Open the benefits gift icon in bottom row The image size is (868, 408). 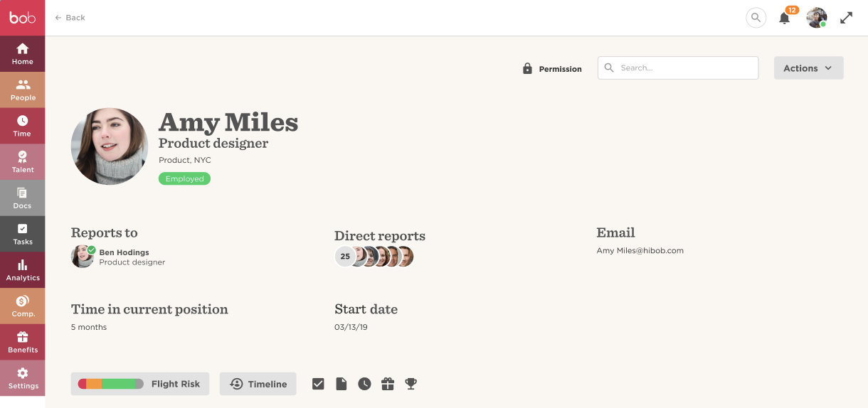(x=387, y=384)
